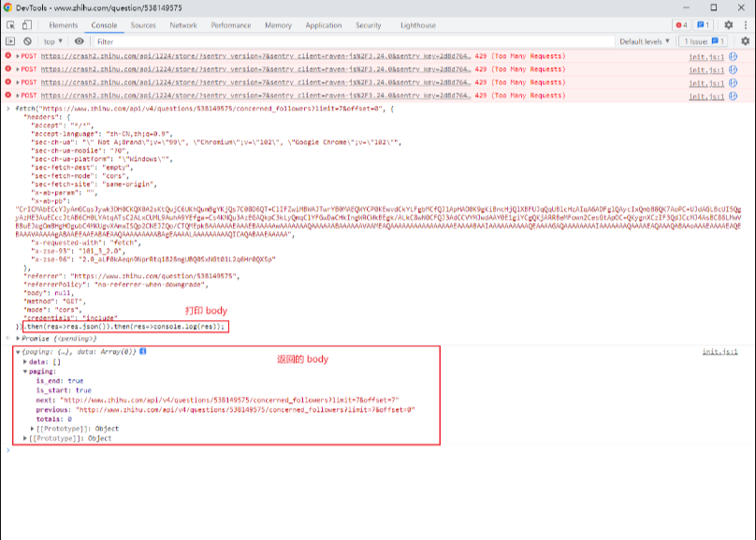
Task: Switch to the Performance tab
Action: click(x=231, y=25)
